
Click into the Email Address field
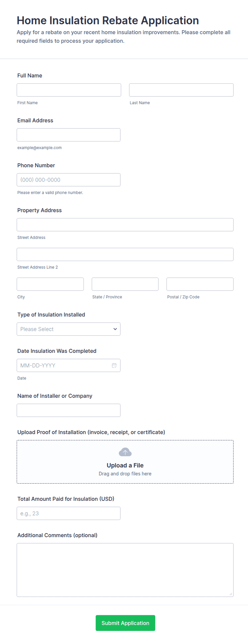tap(69, 135)
